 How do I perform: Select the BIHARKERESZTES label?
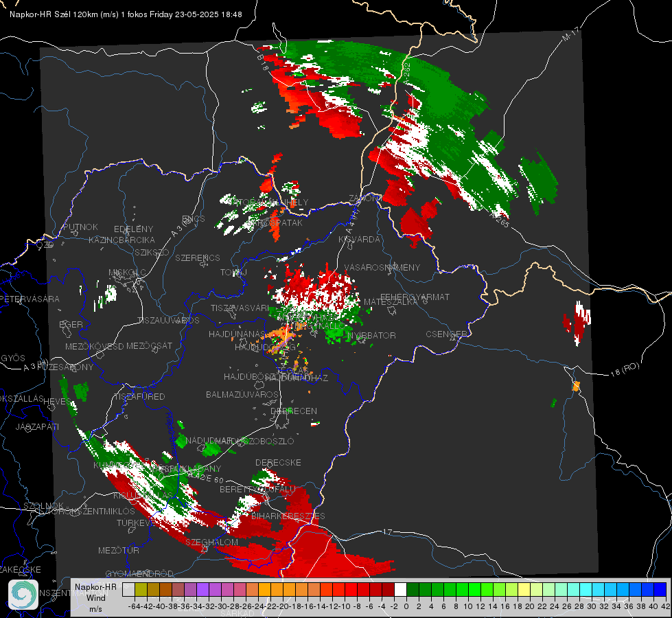288,516
